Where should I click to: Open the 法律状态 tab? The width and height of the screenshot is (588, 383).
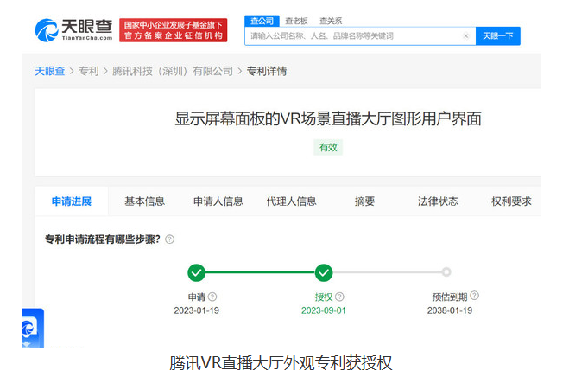(438, 201)
